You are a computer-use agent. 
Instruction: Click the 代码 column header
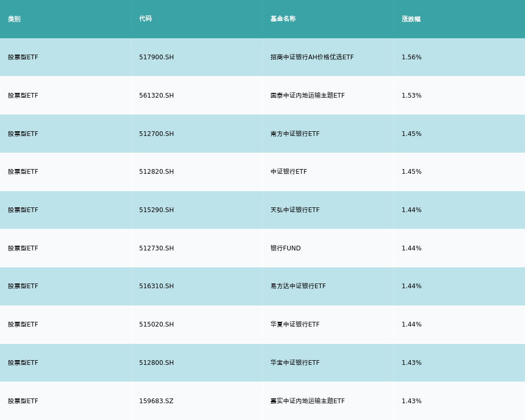145,19
